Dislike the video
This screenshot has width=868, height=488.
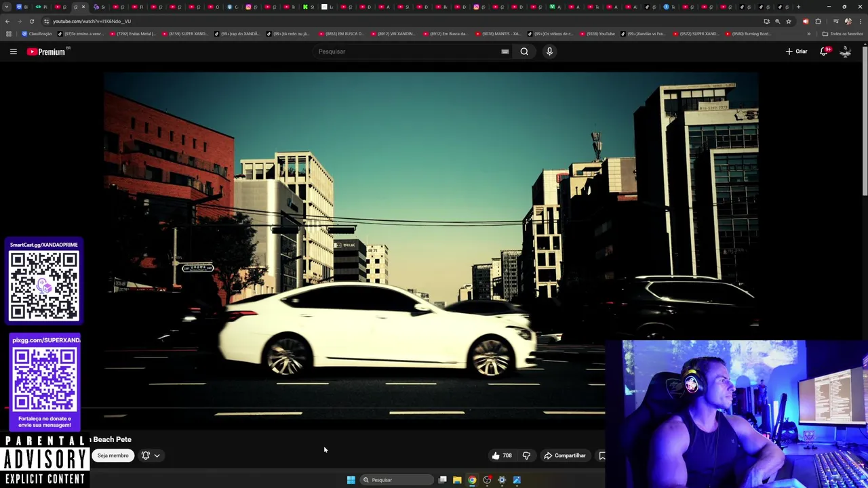(x=526, y=455)
